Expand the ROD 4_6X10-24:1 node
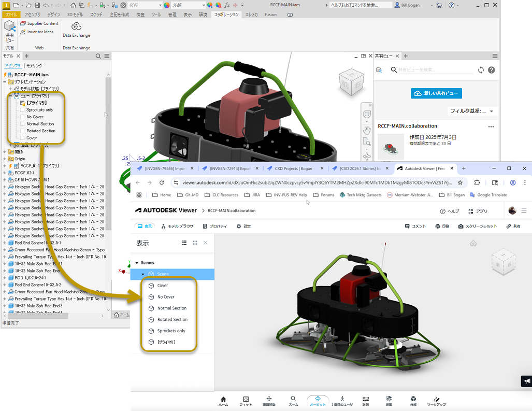 click(5, 278)
